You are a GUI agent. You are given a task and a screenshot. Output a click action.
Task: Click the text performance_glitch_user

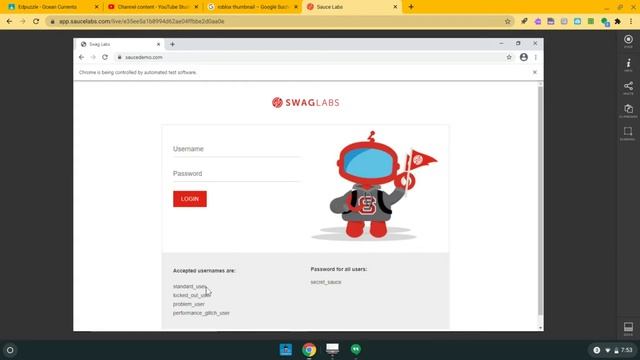201,313
